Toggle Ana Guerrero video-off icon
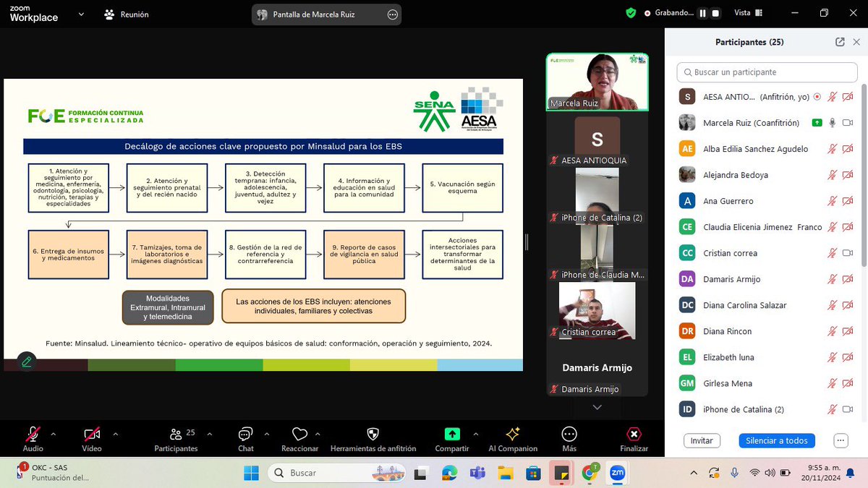This screenshot has height=488, width=868. tap(848, 201)
